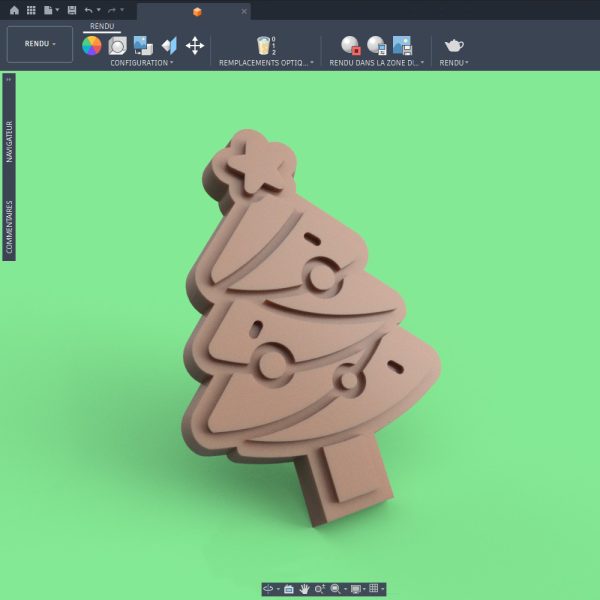Open the Scene Settings tool
The width and height of the screenshot is (600, 600).
117,46
